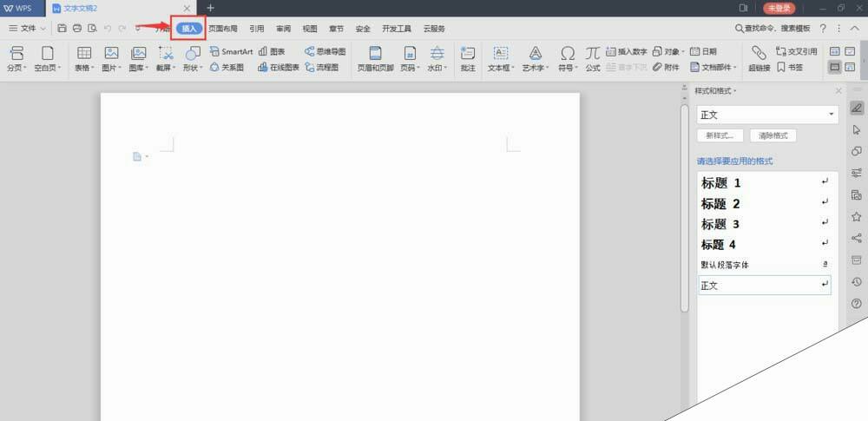
Task: Apply the 标题 3 style
Action: [765, 224]
